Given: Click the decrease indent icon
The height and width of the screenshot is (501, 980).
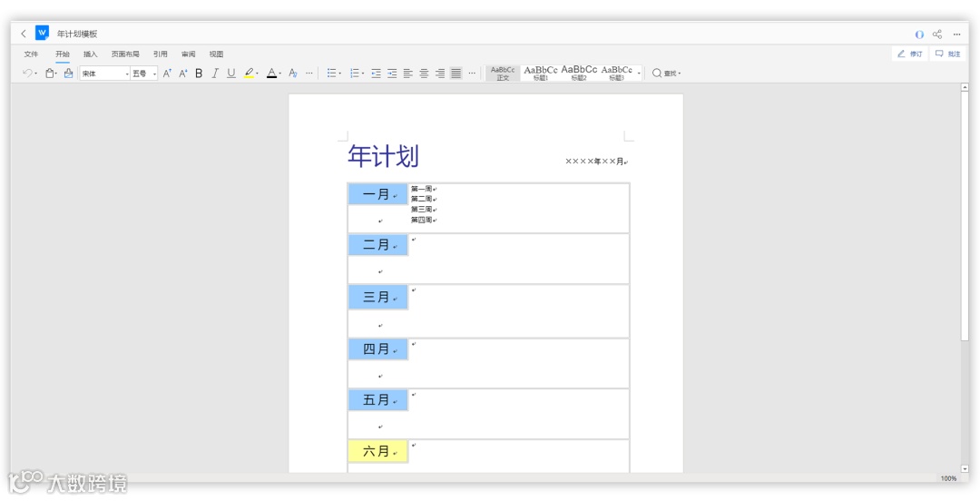Looking at the screenshot, I should [376, 74].
